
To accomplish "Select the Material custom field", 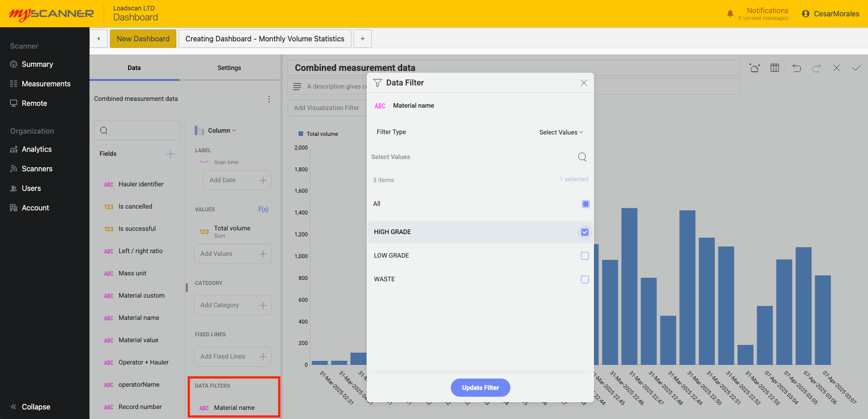I will [x=142, y=295].
